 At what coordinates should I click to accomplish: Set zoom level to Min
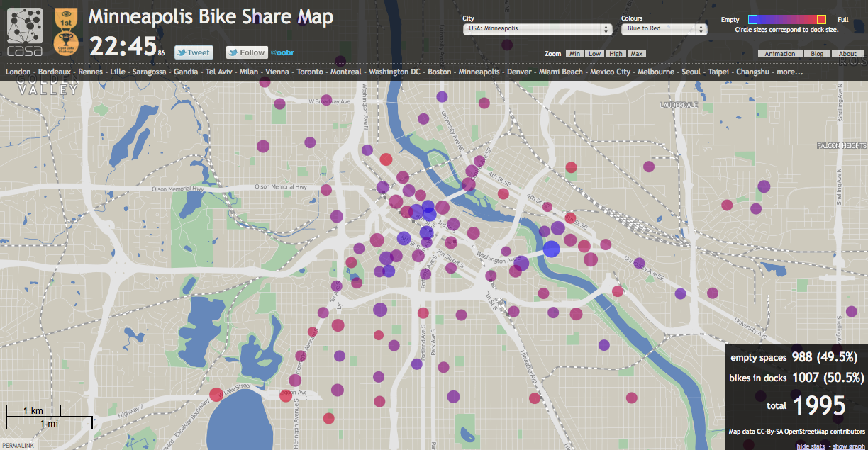[574, 54]
